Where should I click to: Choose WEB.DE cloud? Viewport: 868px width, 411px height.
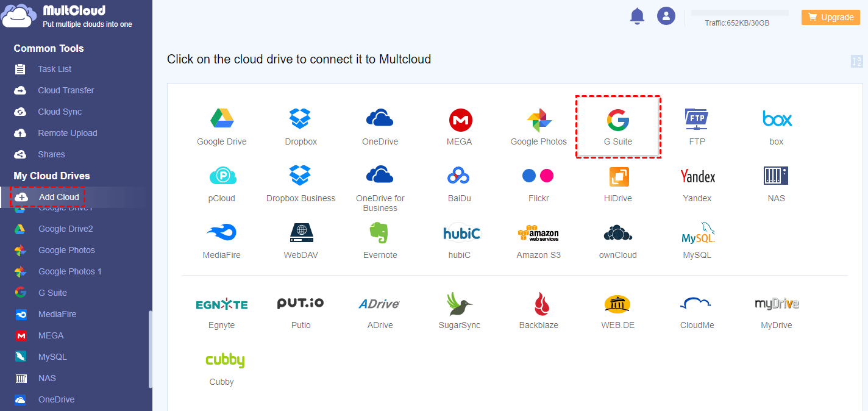[x=618, y=312]
